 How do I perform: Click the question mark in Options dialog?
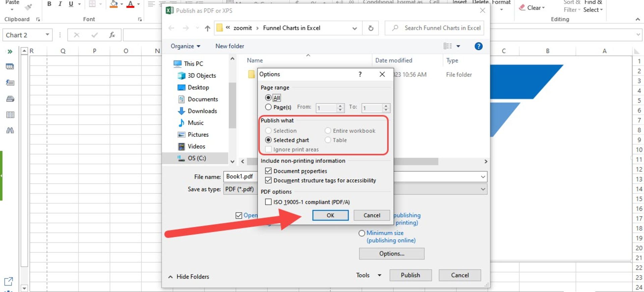click(360, 74)
